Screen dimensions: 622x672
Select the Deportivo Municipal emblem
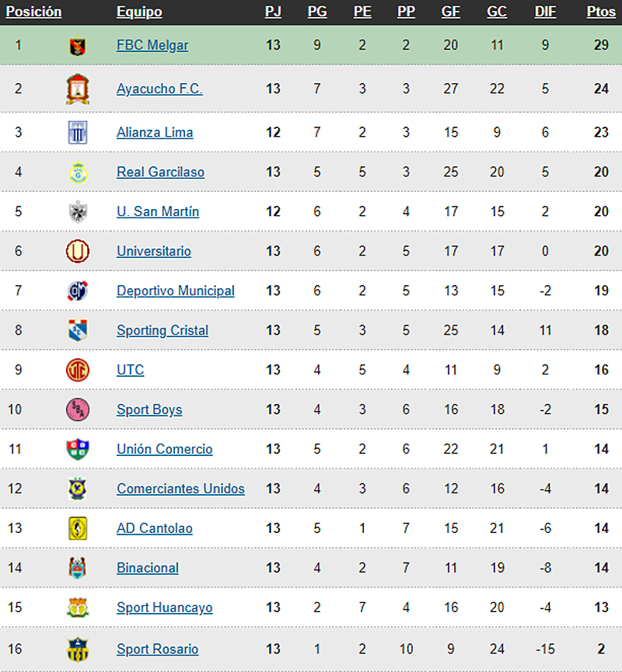pyautogui.click(x=78, y=291)
